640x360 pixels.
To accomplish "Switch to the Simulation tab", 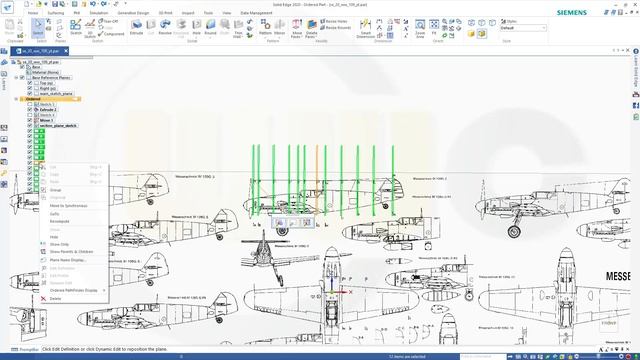I will [99, 13].
